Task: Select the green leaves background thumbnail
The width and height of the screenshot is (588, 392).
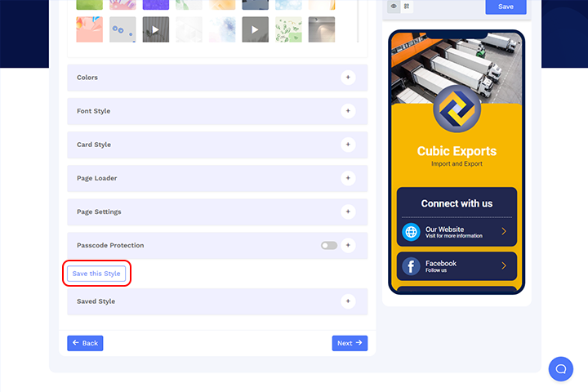Action: (288, 29)
